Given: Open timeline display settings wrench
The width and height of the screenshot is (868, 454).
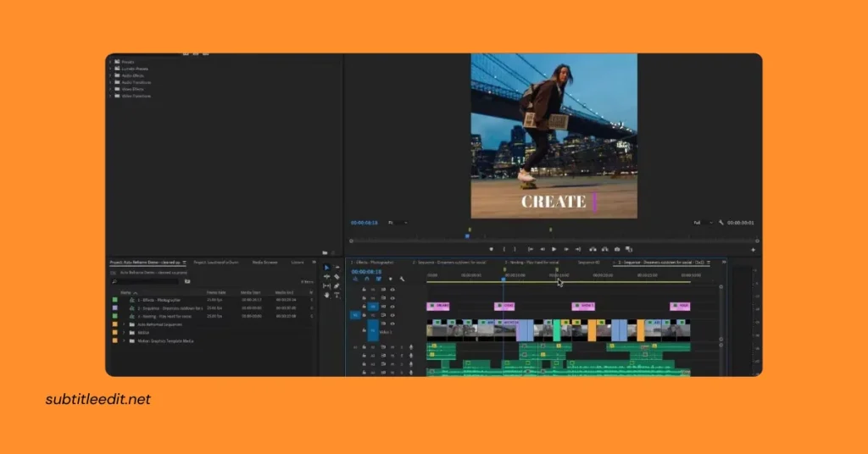Looking at the screenshot, I should [402, 280].
